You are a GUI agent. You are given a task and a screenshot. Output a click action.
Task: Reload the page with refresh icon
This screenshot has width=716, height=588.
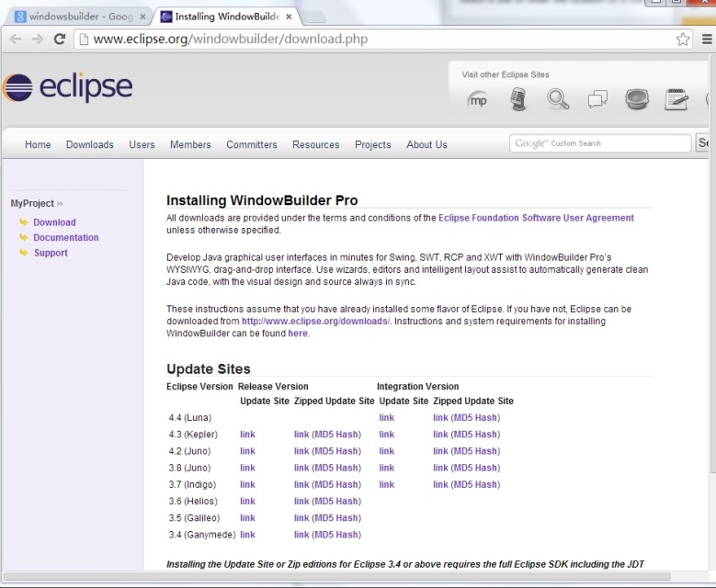tap(60, 40)
